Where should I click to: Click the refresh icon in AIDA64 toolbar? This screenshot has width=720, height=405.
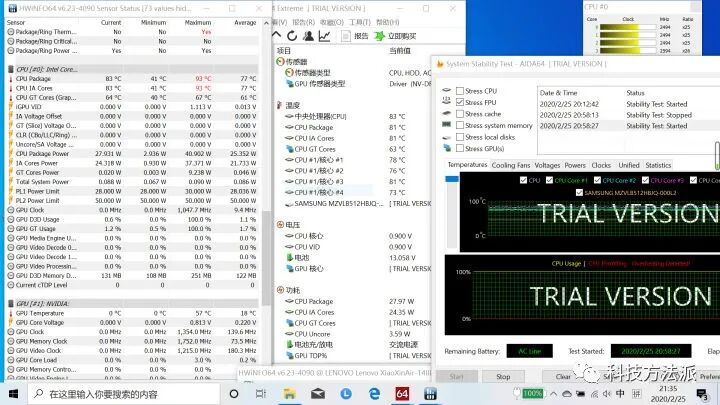[292, 36]
